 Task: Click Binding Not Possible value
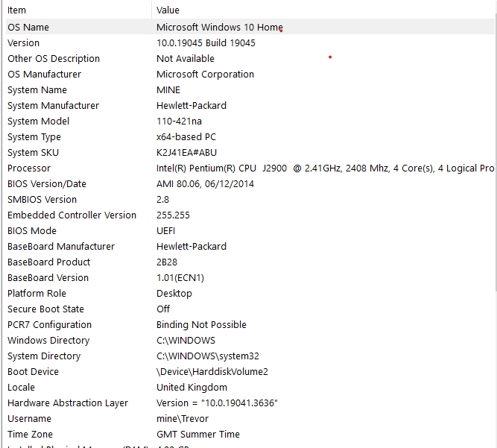[x=202, y=325]
